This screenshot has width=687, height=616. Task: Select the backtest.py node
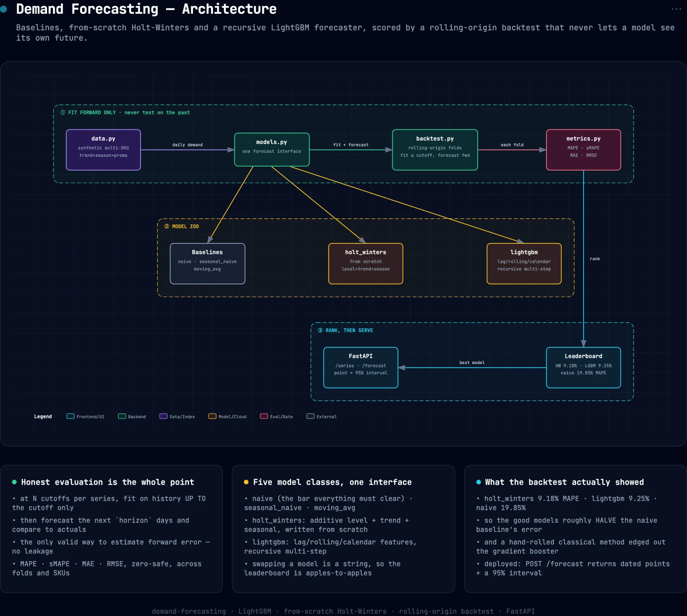[435, 150]
